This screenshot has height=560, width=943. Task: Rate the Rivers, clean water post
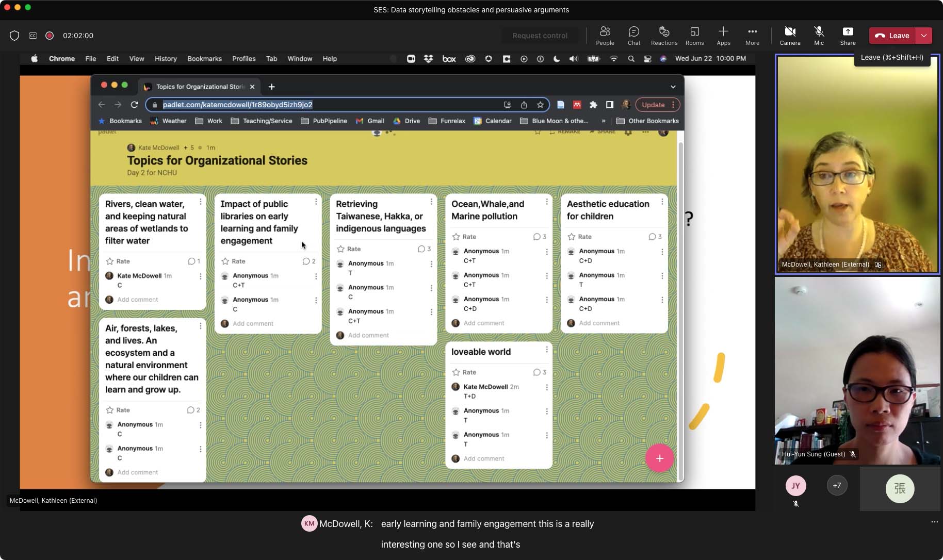(118, 261)
